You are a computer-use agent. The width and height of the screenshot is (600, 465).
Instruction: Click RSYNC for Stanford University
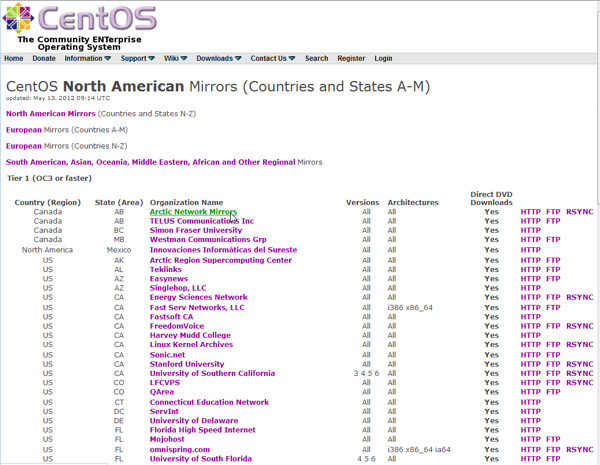(580, 364)
